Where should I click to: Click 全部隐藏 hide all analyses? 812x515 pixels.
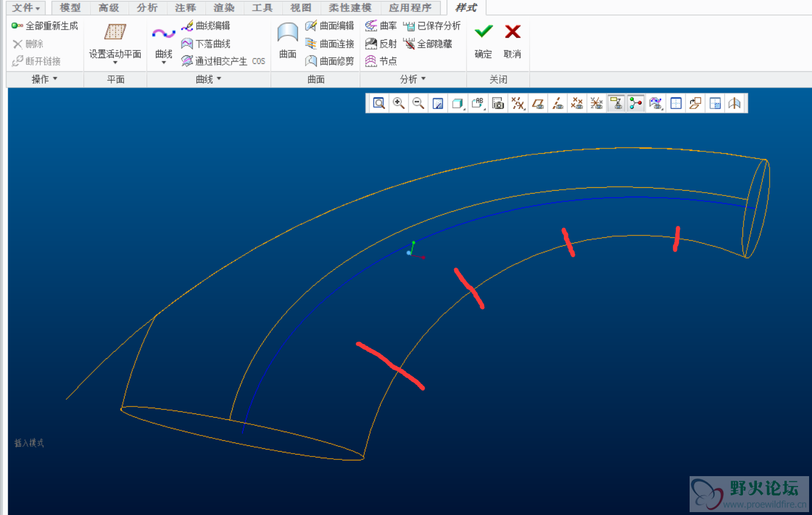(427, 43)
